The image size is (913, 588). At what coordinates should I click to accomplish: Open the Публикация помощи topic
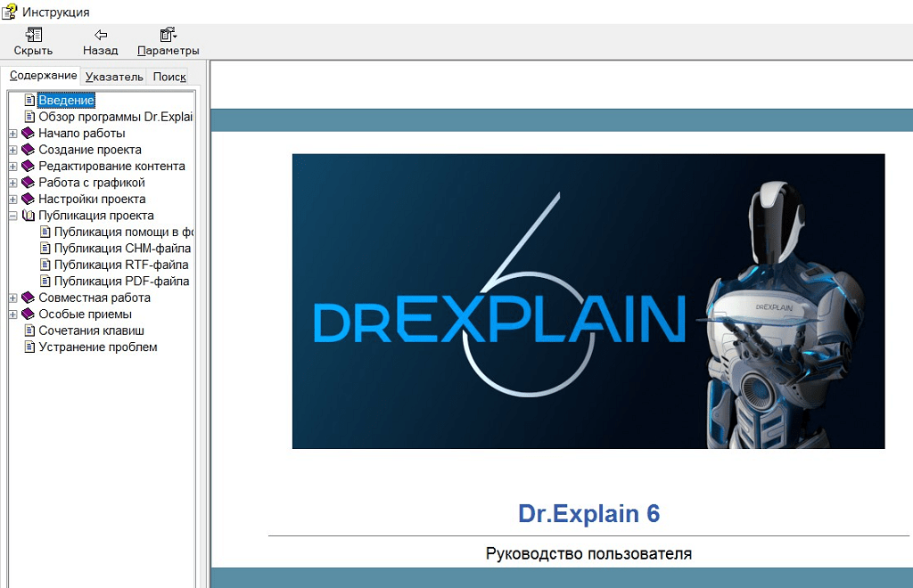coord(123,232)
